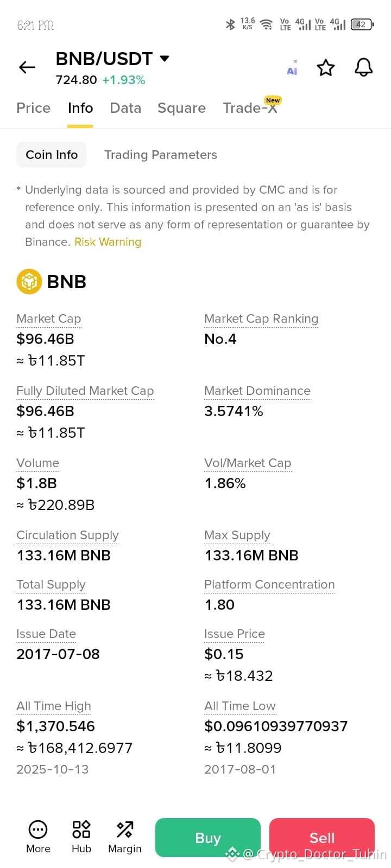Screen dimensions: 391x868
Task: Switch to the Data tab
Action: tap(125, 108)
